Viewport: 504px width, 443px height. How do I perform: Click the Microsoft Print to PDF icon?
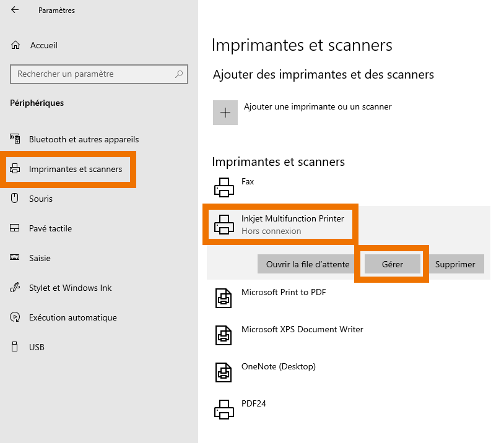point(224,297)
